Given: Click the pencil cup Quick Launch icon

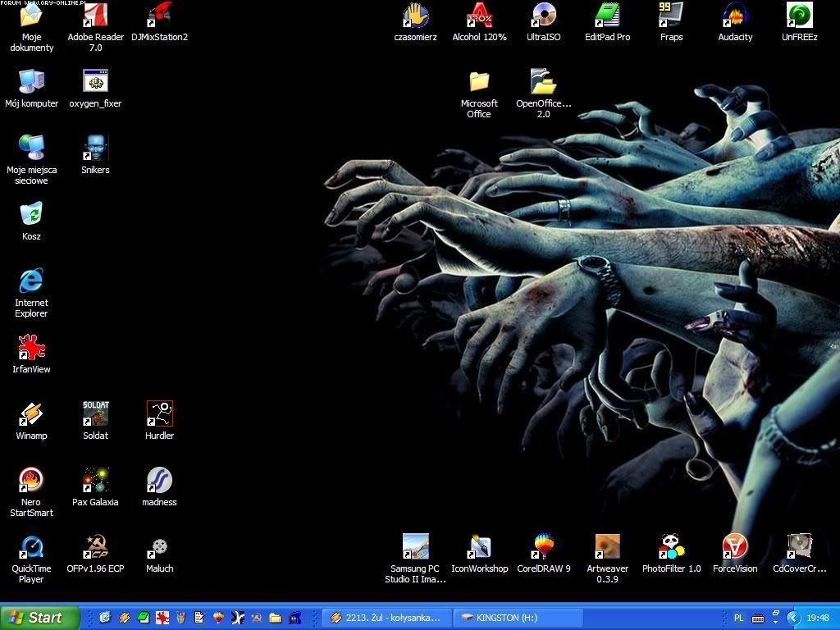Looking at the screenshot, I should (x=181, y=618).
